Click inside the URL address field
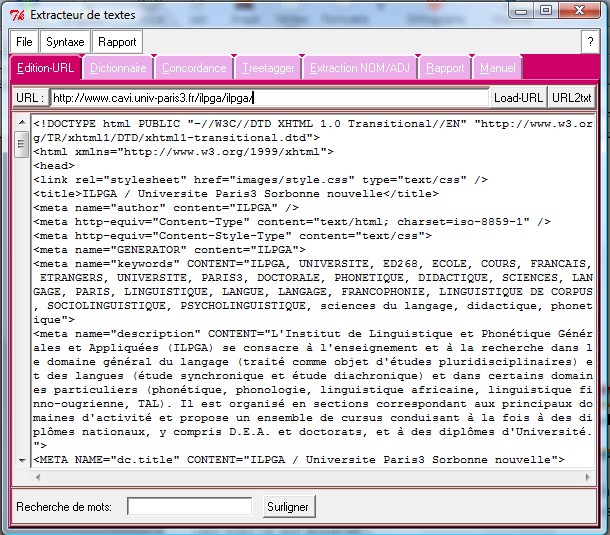Viewport: 610px width, 535px height. point(269,98)
